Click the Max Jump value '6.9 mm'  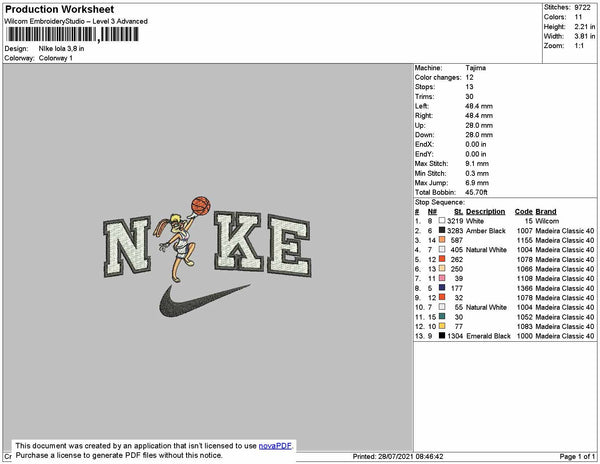477,183
